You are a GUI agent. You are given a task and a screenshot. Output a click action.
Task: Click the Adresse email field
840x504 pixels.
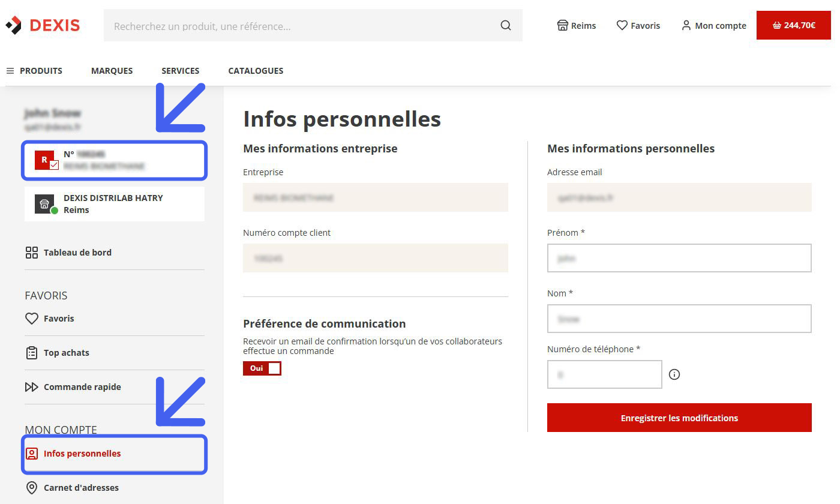click(679, 197)
